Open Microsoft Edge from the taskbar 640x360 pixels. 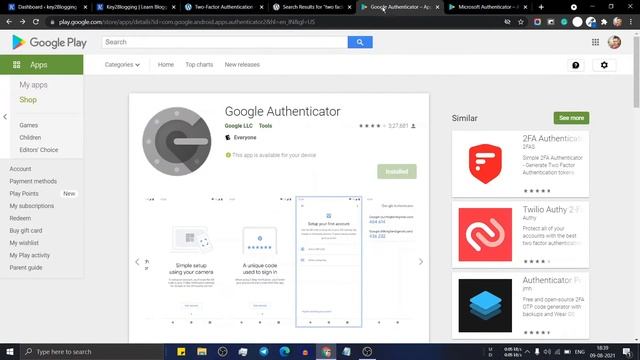point(284,351)
